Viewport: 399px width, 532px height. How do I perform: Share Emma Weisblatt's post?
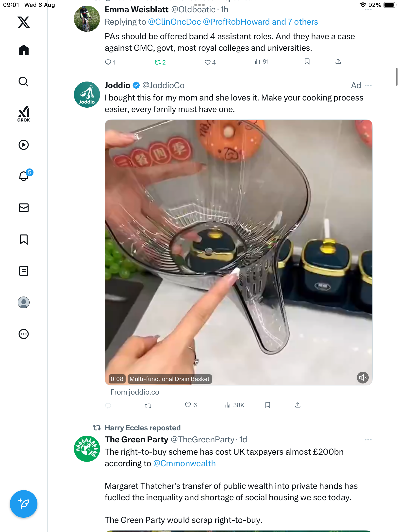(x=338, y=62)
